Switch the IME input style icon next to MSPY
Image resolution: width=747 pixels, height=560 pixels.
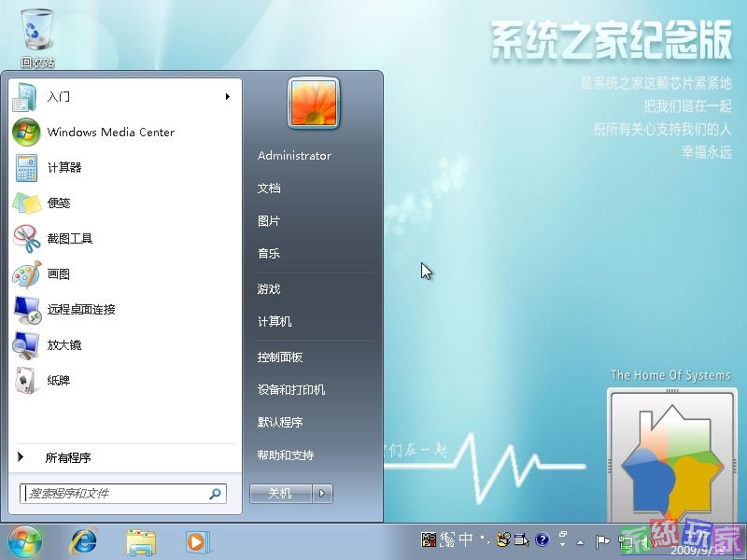[x=447, y=539]
